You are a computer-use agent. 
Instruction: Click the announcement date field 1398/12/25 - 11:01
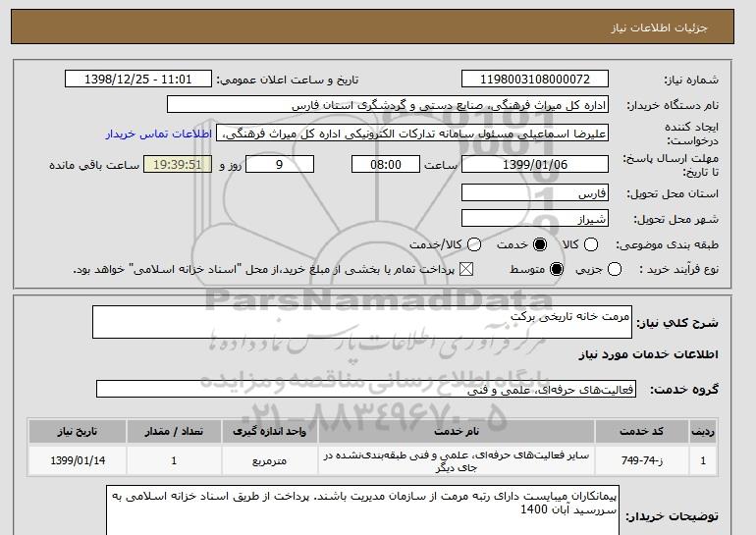(x=137, y=80)
